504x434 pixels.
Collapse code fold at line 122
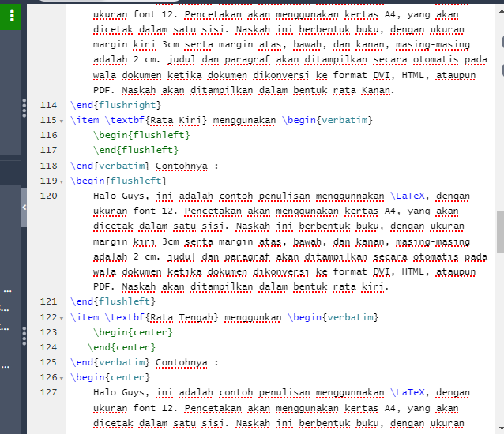(62, 319)
